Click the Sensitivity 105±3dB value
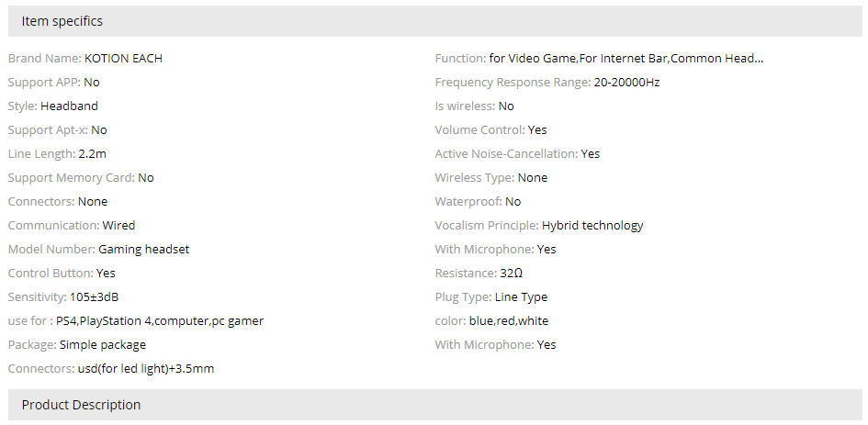This screenshot has height=425, width=868. (x=94, y=297)
